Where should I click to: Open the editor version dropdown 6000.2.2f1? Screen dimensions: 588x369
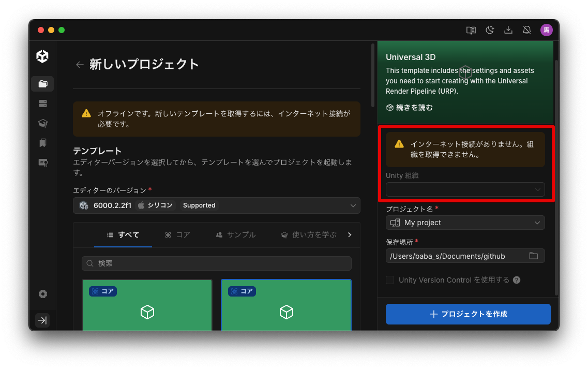tap(216, 205)
